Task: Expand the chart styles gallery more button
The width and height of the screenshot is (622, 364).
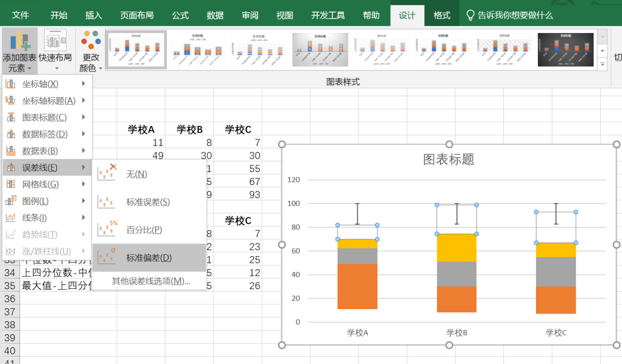Action: pos(603,64)
